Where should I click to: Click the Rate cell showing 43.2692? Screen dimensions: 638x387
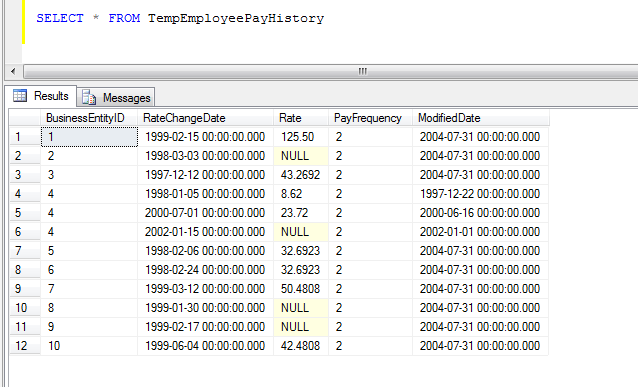click(301, 175)
